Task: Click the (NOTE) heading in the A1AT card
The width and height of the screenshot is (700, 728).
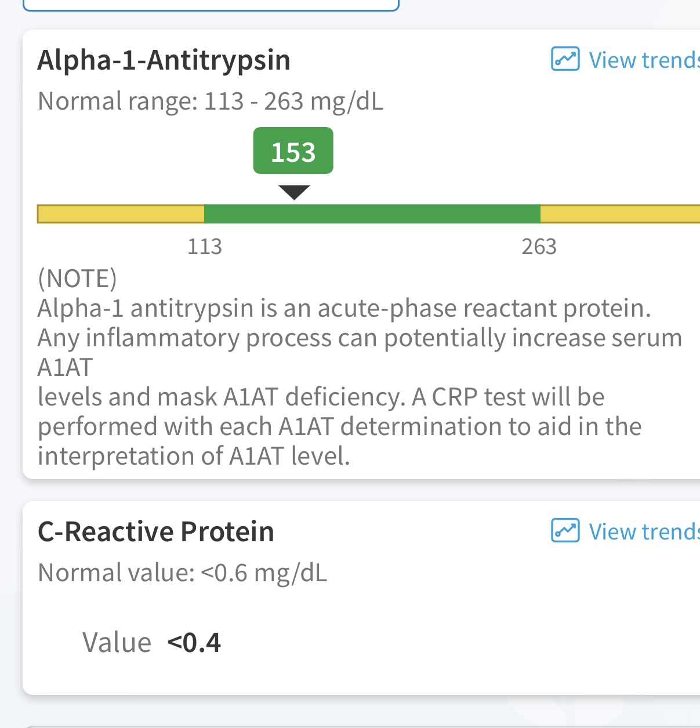Action: [x=77, y=279]
